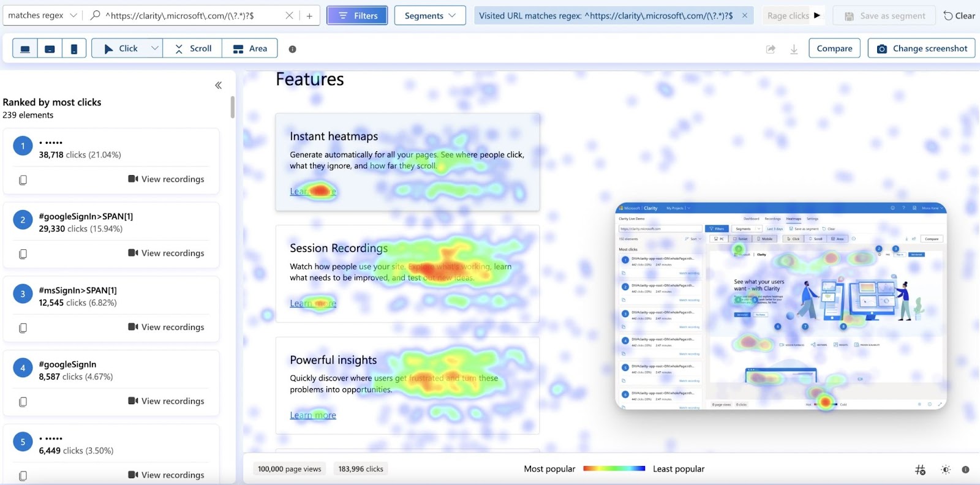Select the mobile device view icon

[x=74, y=48]
